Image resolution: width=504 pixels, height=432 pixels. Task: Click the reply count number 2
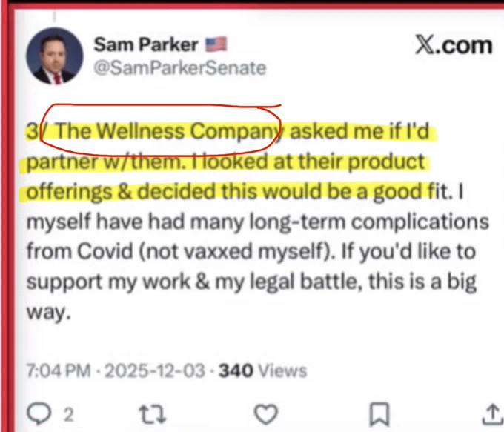click(x=68, y=415)
